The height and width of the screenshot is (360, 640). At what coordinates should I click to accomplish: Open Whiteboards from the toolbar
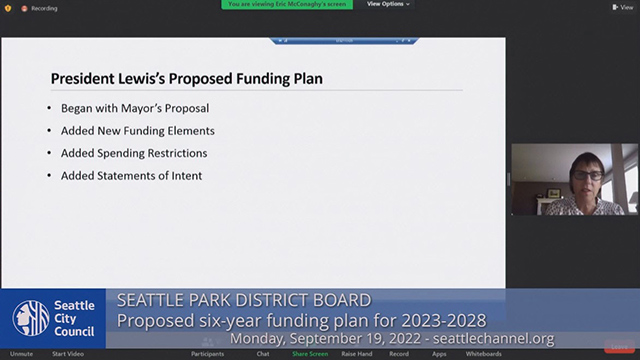484,354
